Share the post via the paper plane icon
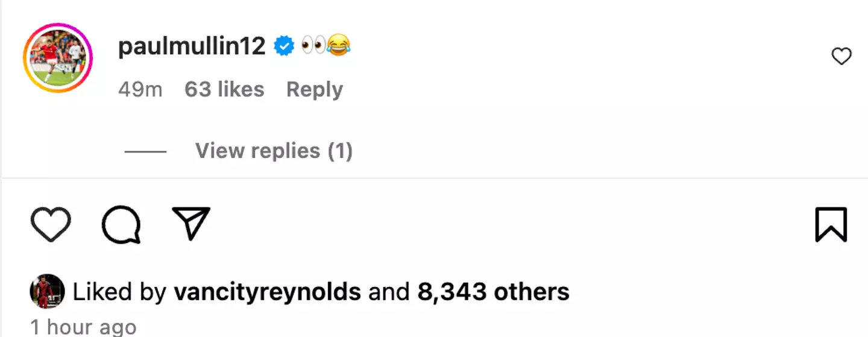This screenshot has width=868, height=337. [x=191, y=223]
